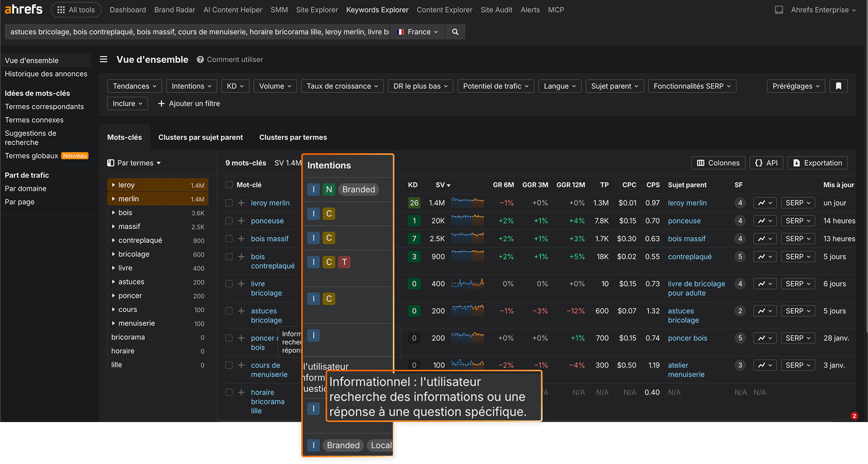Viewport: 868px width, 464px height.
Task: Check the leroy merlin row checkbox
Action: [x=229, y=203]
